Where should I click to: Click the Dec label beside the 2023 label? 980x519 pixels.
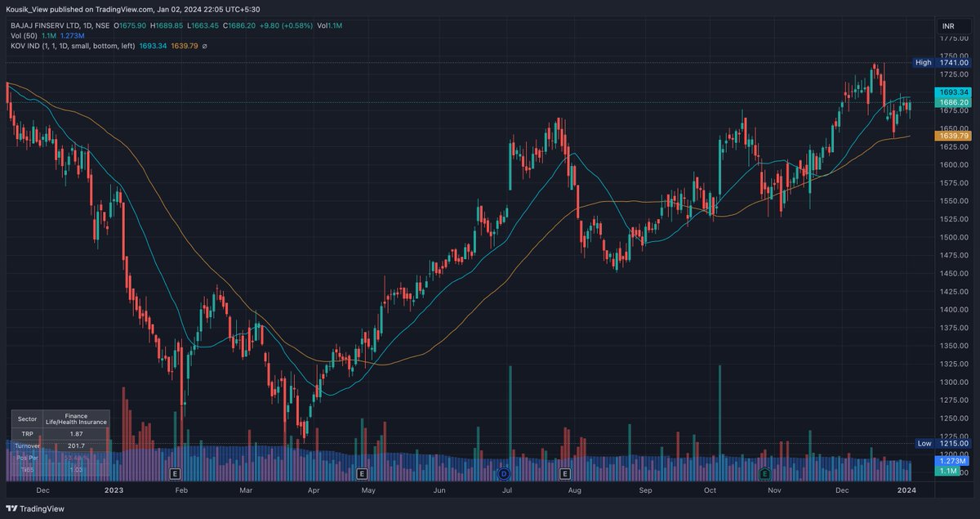pyautogui.click(x=43, y=490)
